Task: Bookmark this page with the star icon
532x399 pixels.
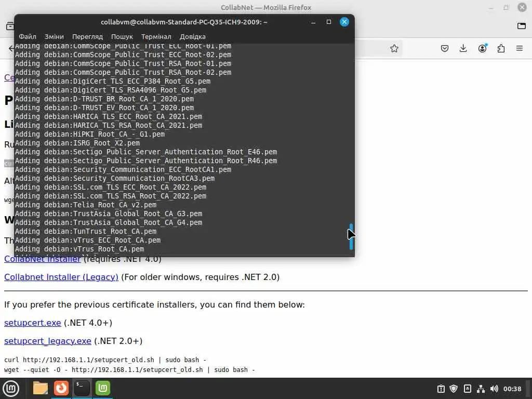Action: tap(394, 48)
